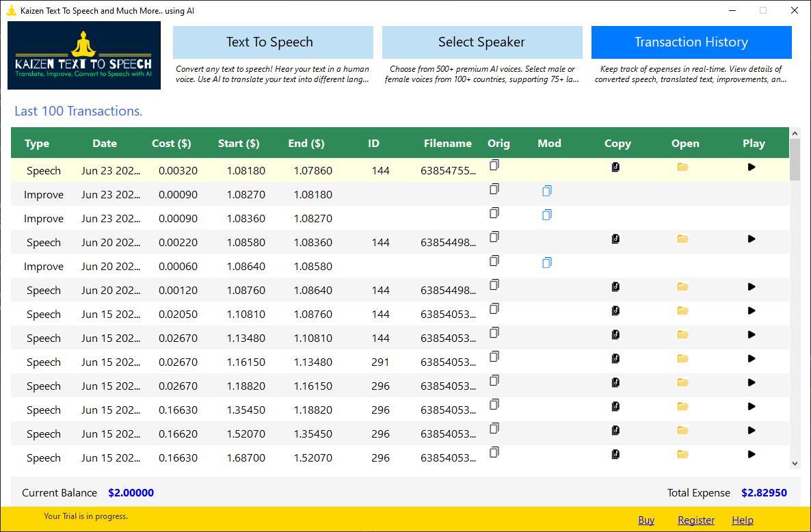Click the Start ($) column header
The image size is (811, 532).
tap(239, 144)
